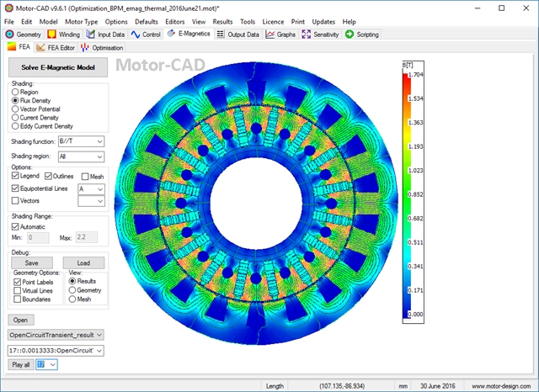Screen dimensions: 539x392
Task: Select the Vector Potential shading option
Action: [15, 109]
